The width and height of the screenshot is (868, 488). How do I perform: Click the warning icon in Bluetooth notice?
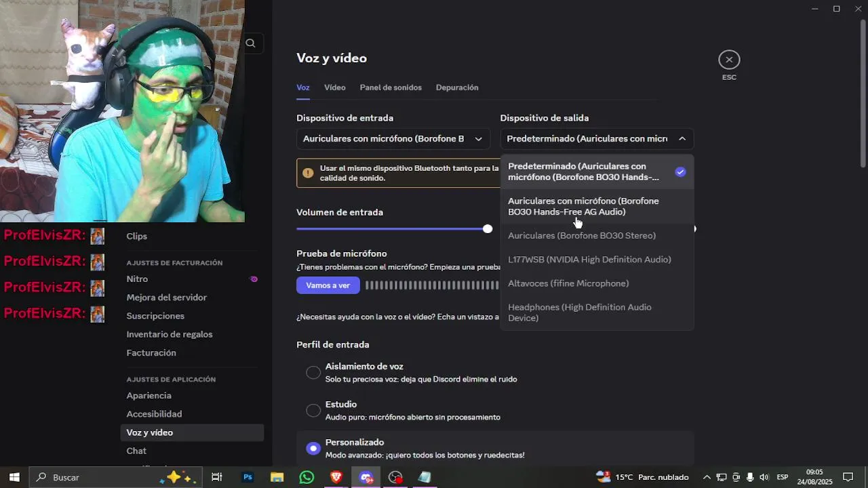(308, 173)
